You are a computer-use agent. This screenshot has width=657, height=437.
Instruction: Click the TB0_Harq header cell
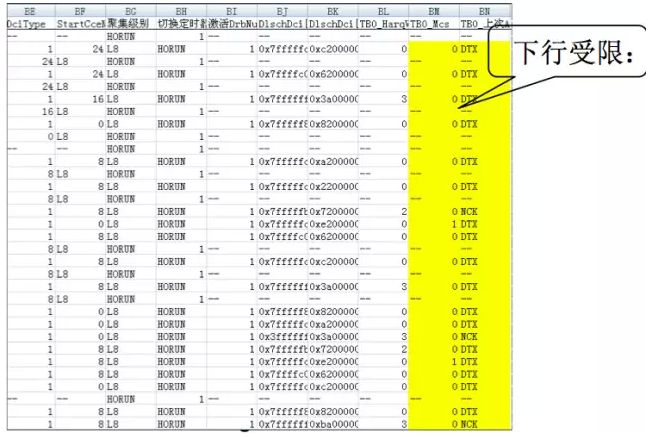(383, 24)
